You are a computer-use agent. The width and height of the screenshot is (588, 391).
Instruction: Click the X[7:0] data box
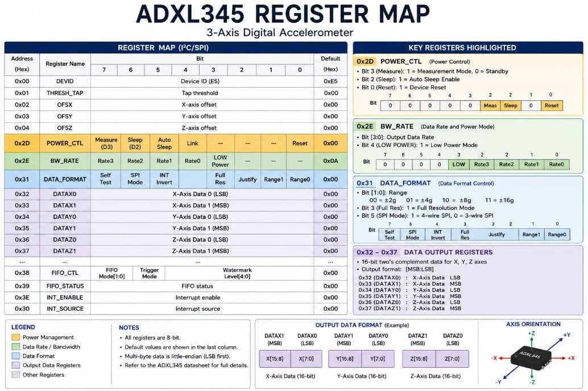pos(306,359)
